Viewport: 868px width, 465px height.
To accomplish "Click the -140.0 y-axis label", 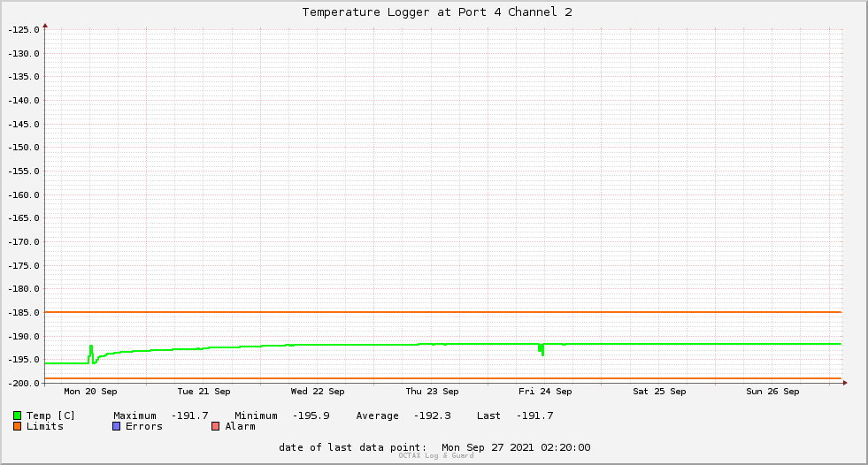I will (24, 101).
